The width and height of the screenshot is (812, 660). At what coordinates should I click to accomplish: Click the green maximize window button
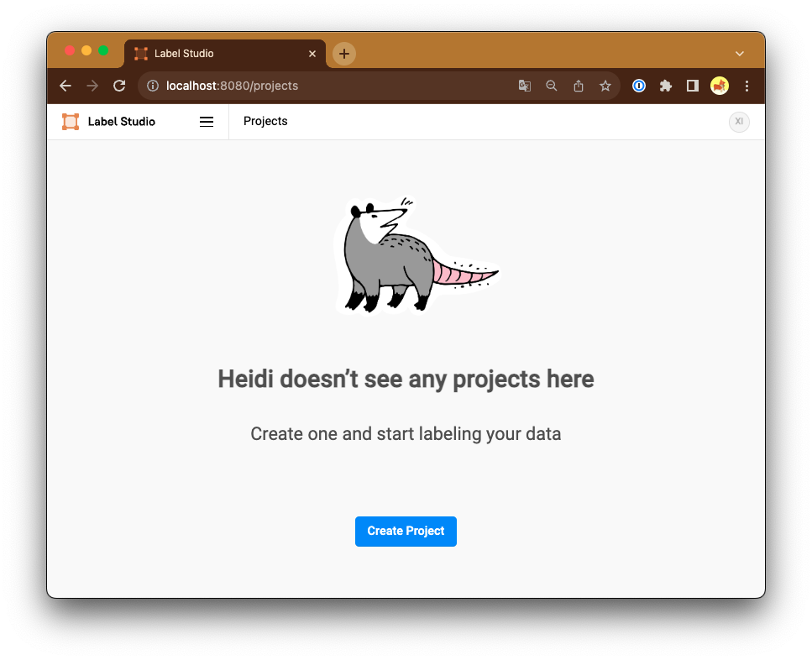pos(103,50)
